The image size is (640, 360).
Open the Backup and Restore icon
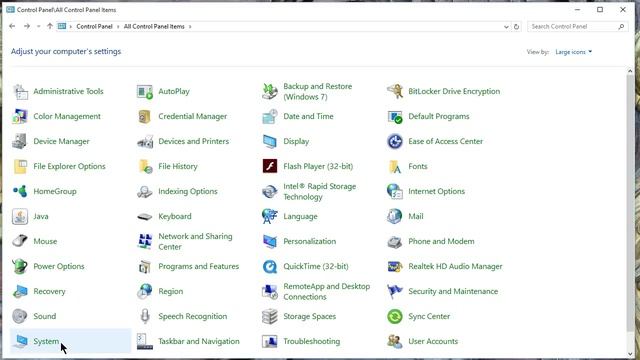(270, 91)
